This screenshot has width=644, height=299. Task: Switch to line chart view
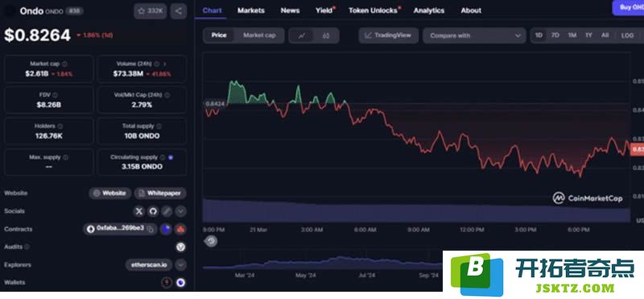click(x=301, y=35)
